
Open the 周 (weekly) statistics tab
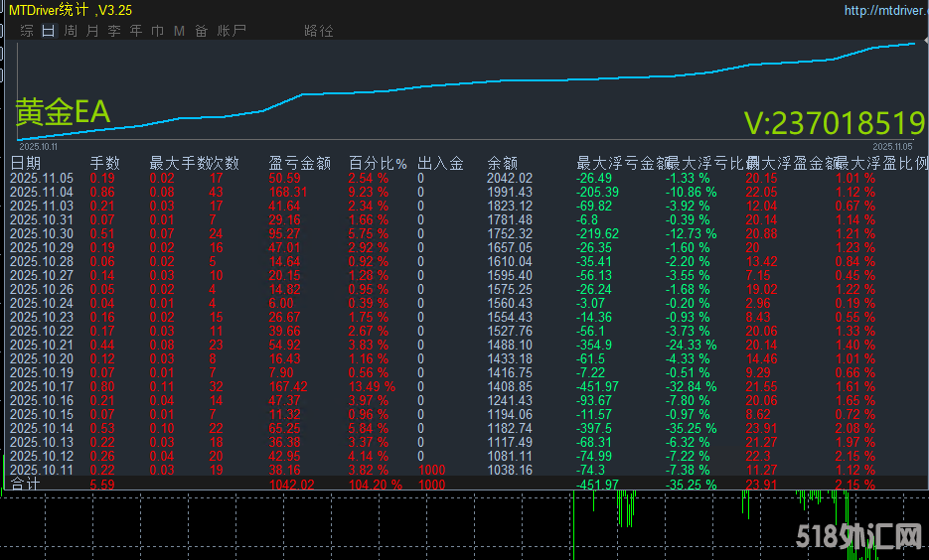pos(71,31)
